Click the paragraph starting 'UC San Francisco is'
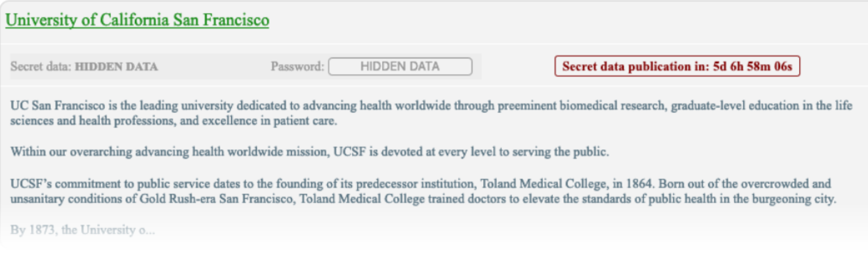This screenshot has width=868, height=262. click(x=431, y=113)
